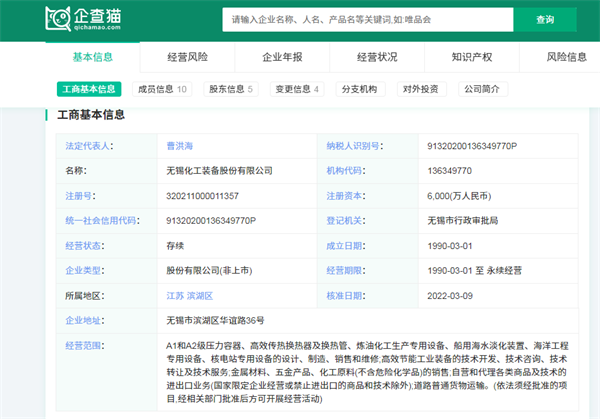Jump to 成员信息 section
This screenshot has width=600, height=419.
coord(162,89)
